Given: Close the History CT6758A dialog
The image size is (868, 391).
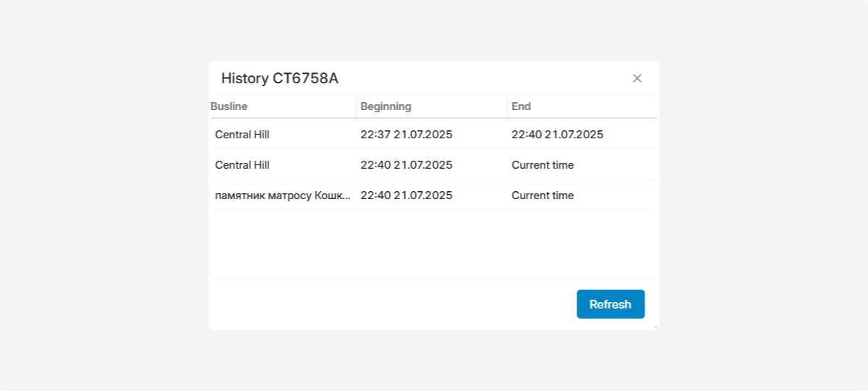Looking at the screenshot, I should coord(637,78).
